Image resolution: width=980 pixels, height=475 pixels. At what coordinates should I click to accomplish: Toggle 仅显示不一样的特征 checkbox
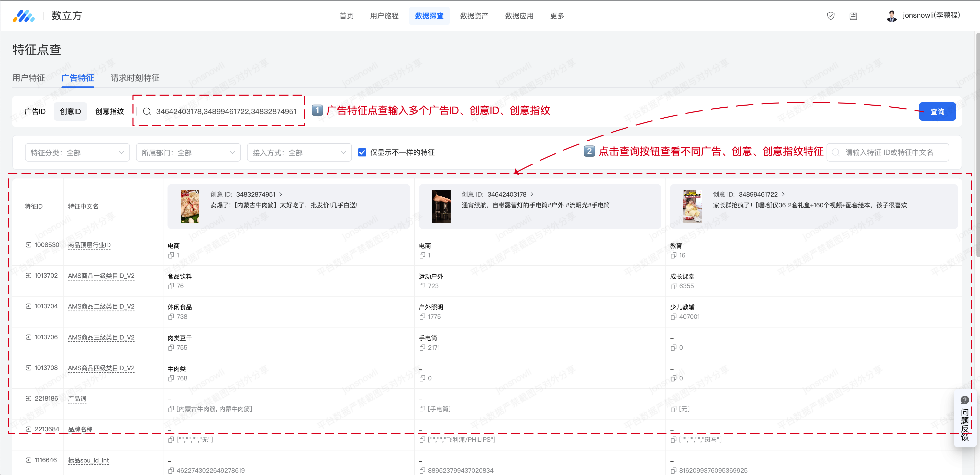coord(362,153)
